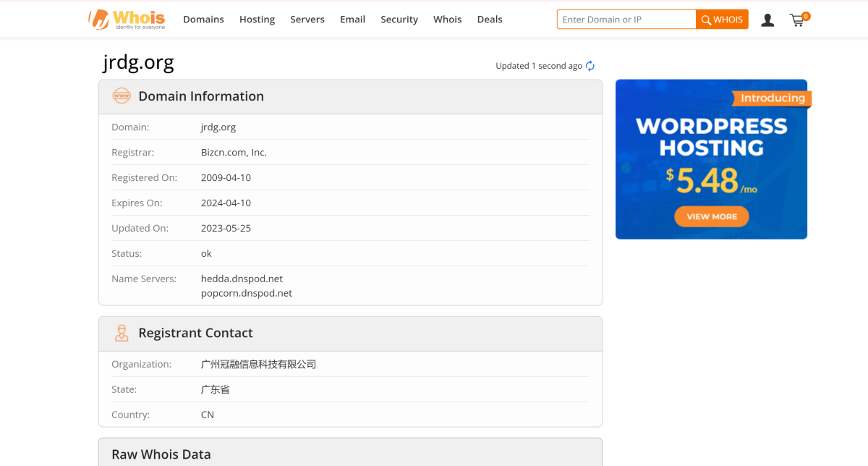Click the Introducing ribbon on the ad banner

coord(771,98)
